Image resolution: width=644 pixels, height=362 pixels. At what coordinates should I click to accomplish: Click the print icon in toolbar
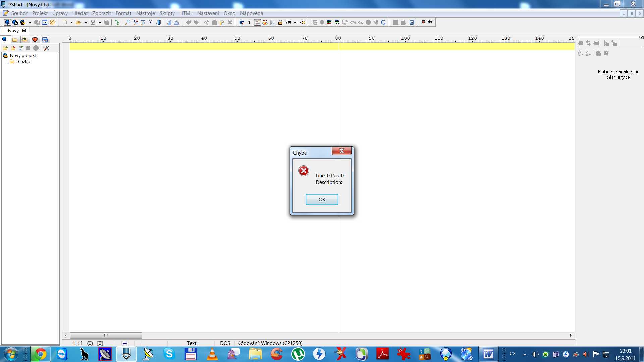(x=176, y=22)
